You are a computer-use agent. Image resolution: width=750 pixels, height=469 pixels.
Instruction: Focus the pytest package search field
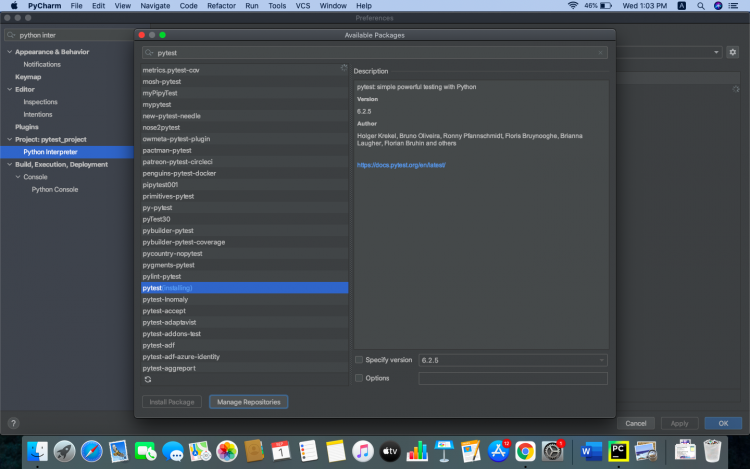pyautogui.click(x=375, y=53)
